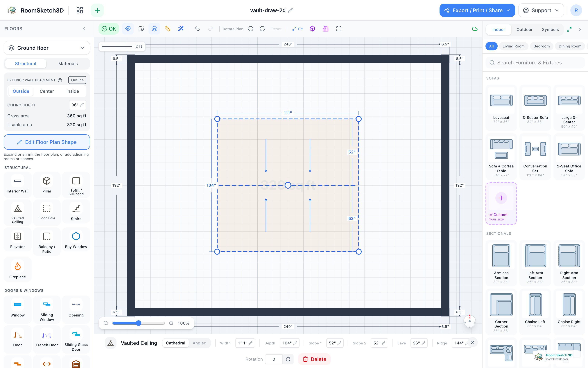Collapse the Floors panel
Screen dimensions: 588x368
tap(84, 29)
